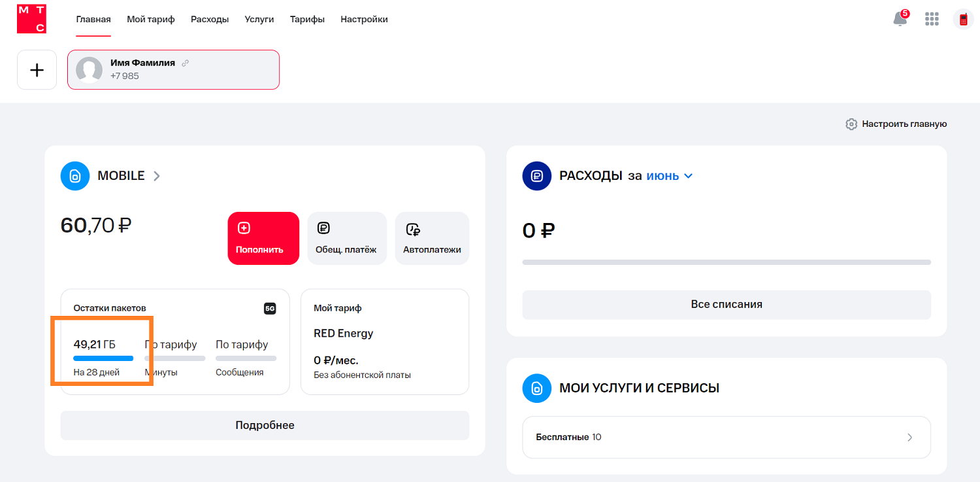Screen dimensions: 980x482
Task: Click the Мой тариф RED Energy card
Action: (x=385, y=342)
